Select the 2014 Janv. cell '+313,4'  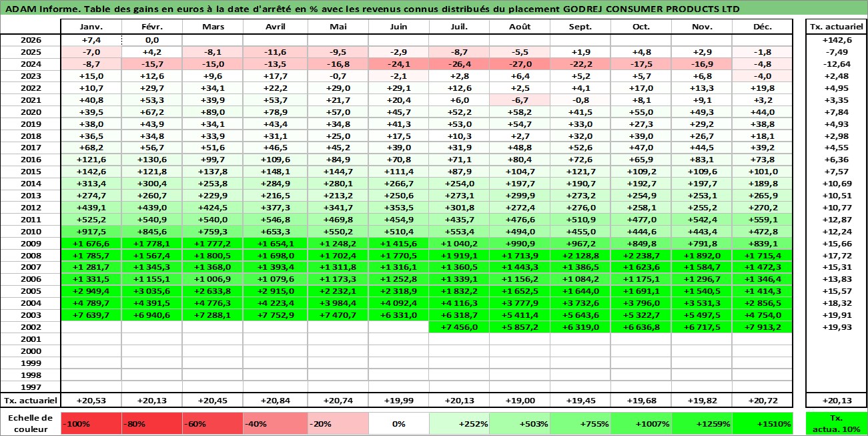point(91,184)
